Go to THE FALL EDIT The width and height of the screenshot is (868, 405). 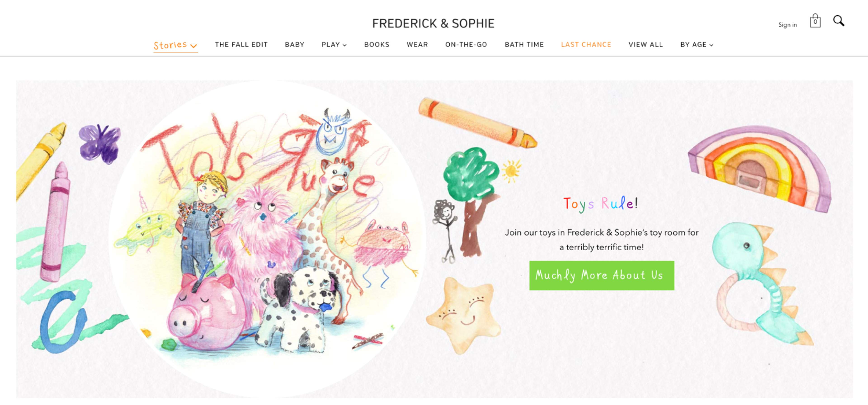point(241,45)
